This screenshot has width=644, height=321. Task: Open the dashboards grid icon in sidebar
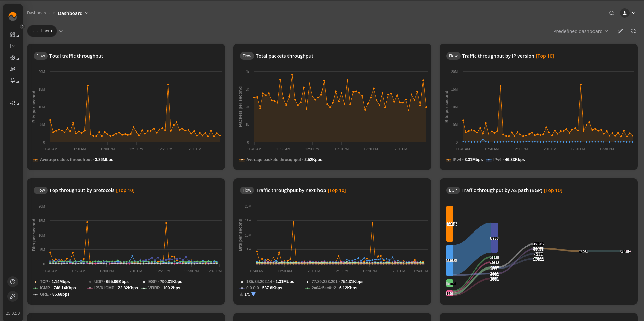[13, 35]
